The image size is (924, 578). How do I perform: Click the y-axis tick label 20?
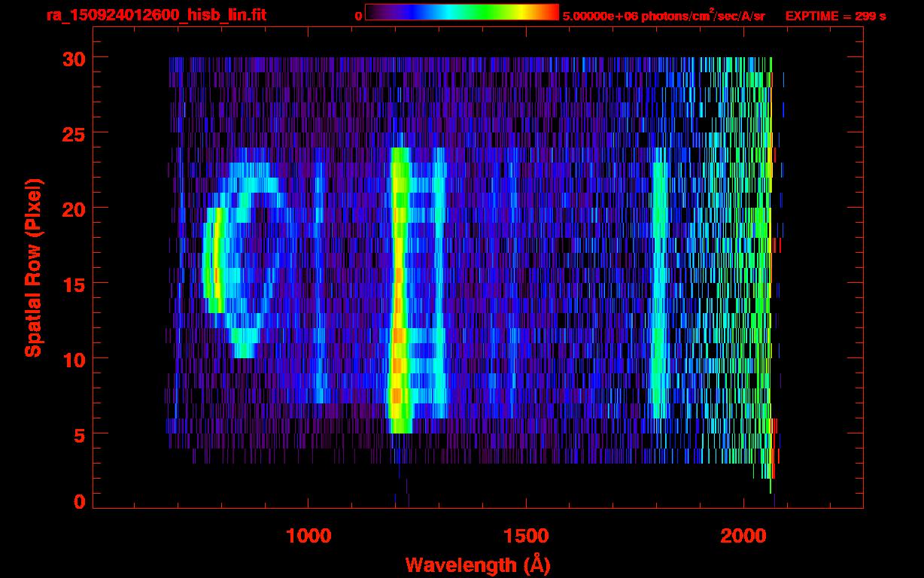73,208
